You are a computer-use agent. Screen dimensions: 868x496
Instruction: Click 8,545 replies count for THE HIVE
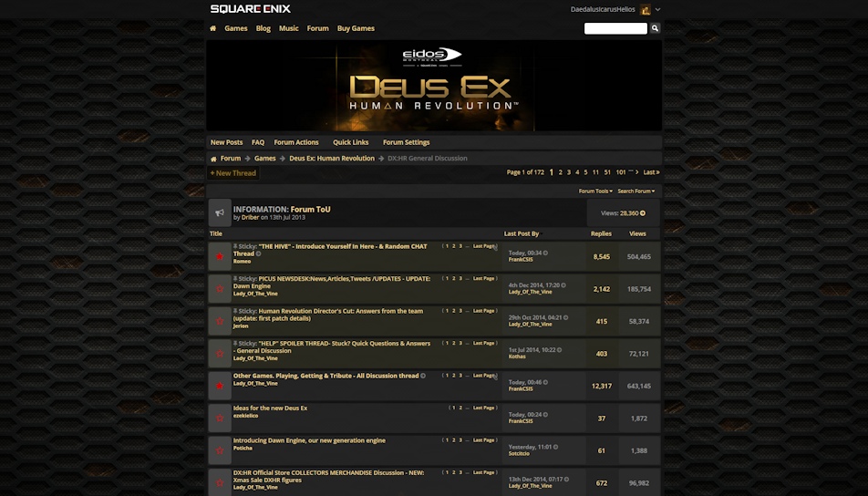[x=602, y=257]
